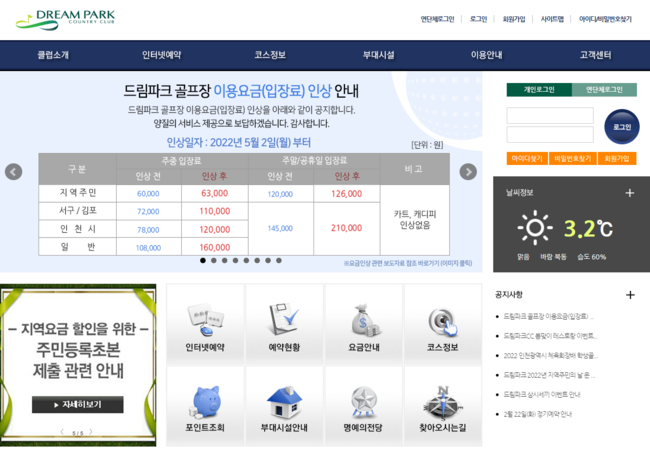Expand weather info with plus icon

pyautogui.click(x=630, y=193)
